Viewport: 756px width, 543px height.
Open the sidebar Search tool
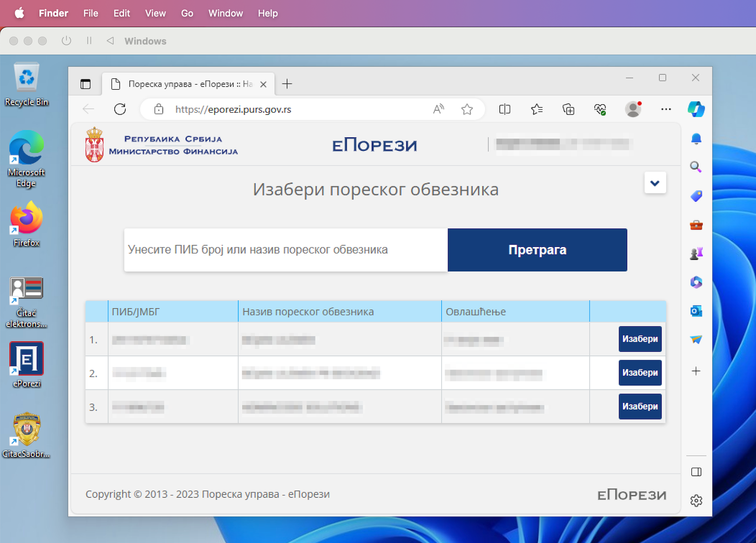696,167
